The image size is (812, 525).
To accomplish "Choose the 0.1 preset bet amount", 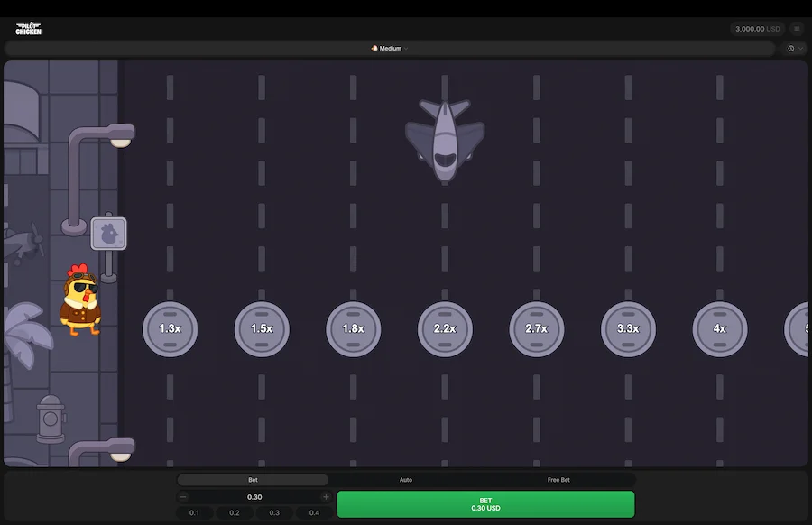I will point(195,512).
